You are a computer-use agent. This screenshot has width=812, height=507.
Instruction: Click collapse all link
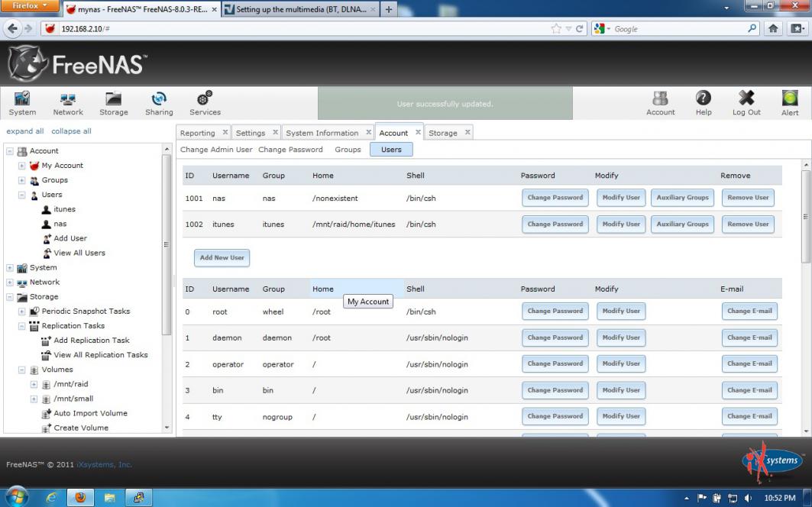(x=71, y=131)
